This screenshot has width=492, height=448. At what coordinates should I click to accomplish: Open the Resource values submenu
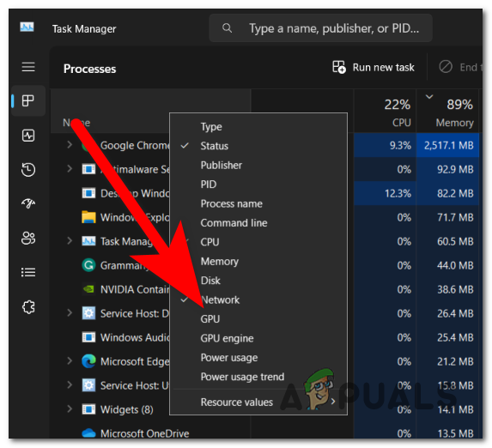tap(258, 403)
